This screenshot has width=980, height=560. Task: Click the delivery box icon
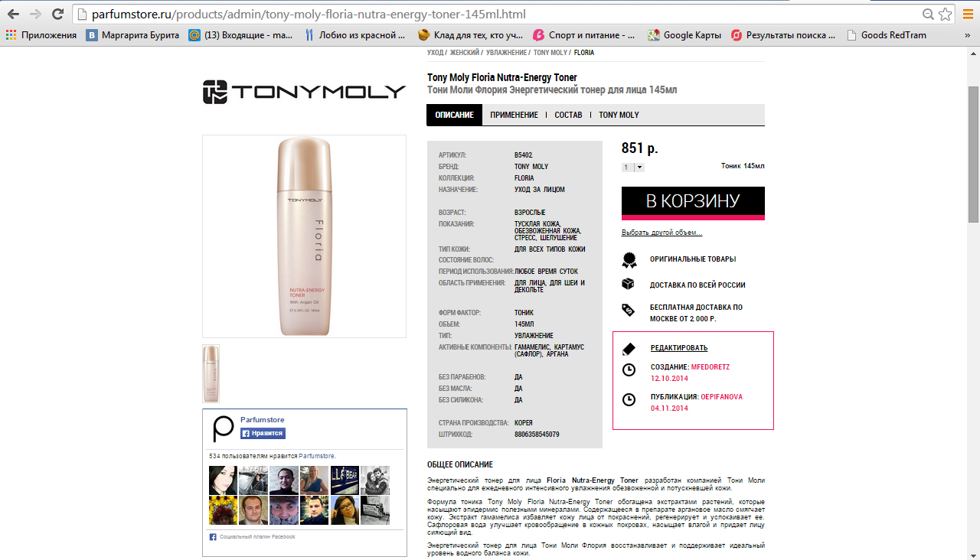[629, 284]
